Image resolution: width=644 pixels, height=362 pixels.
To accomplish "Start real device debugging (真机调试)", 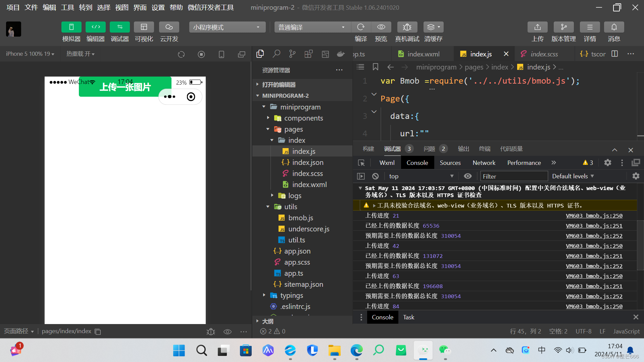I will pos(407,27).
